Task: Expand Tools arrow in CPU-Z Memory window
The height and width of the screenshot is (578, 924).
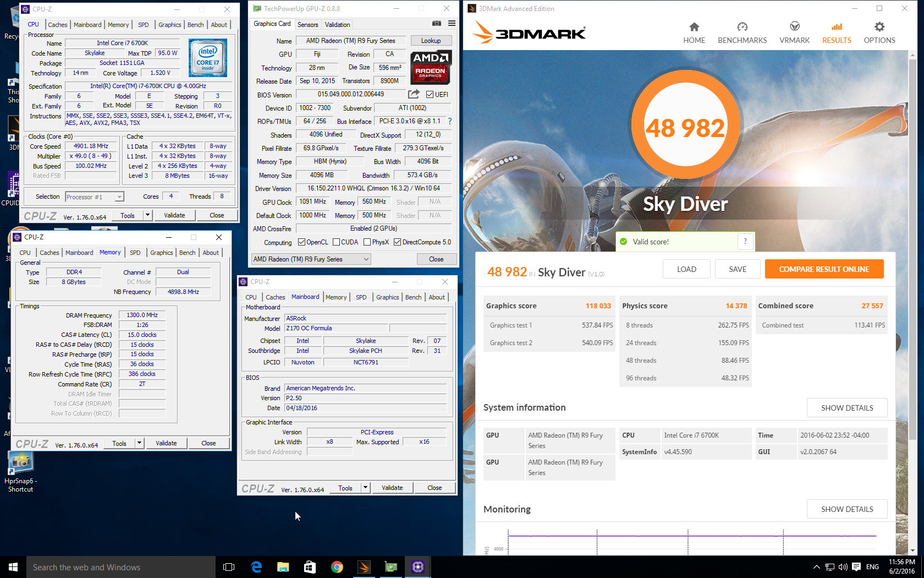Action: click(x=139, y=443)
